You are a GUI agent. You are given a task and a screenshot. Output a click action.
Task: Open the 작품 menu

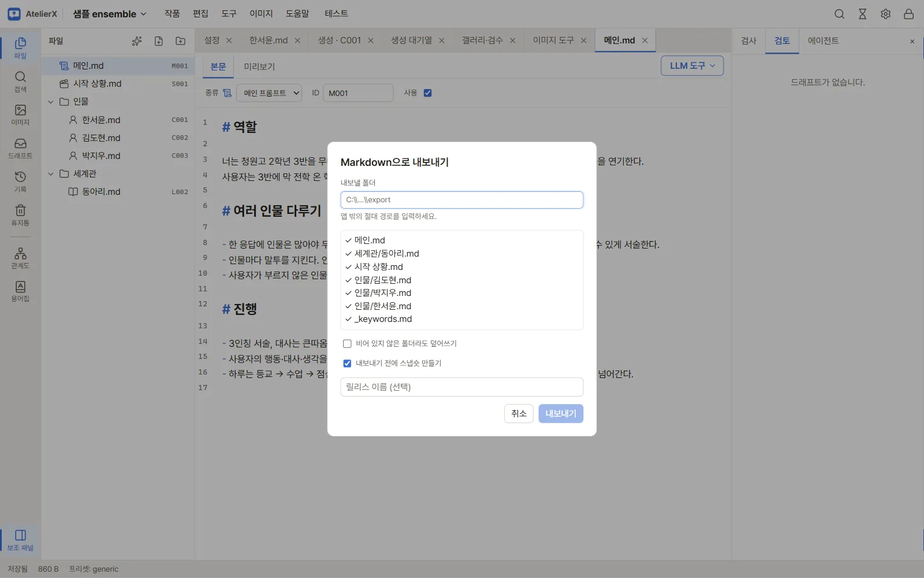[172, 13]
